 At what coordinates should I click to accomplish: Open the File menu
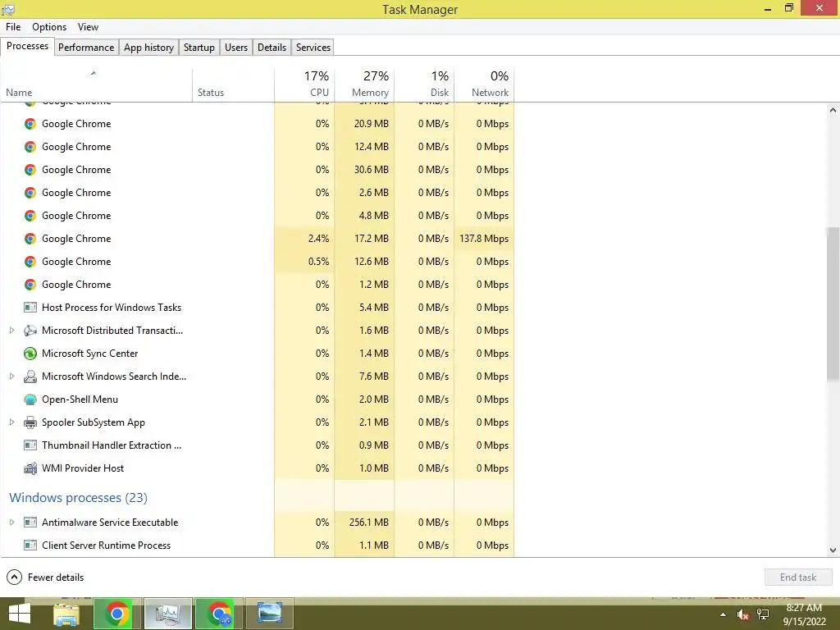(x=13, y=27)
